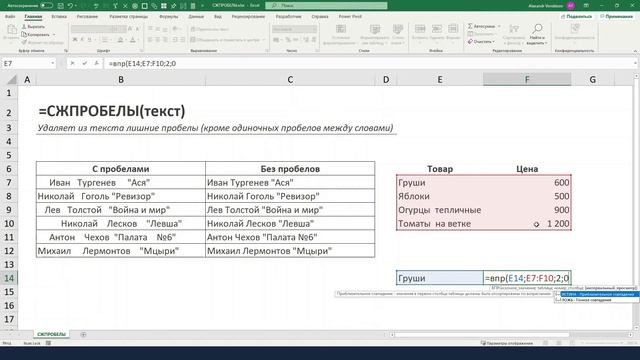Open Clipboard group dialog launcher

point(66,51)
